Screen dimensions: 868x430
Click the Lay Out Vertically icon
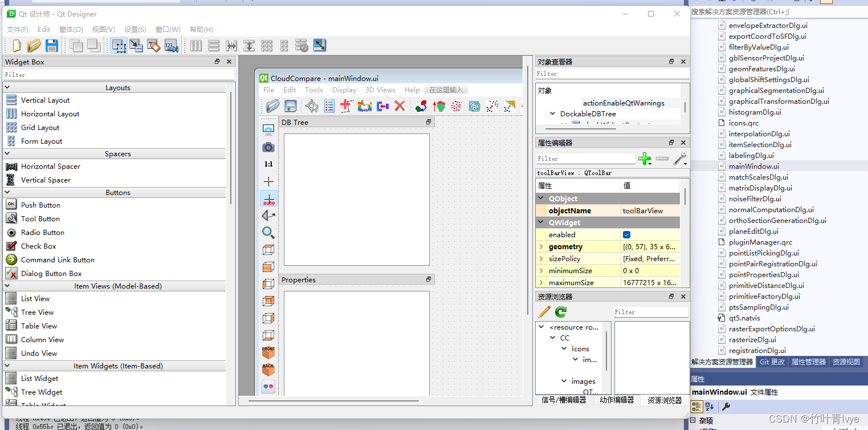214,46
